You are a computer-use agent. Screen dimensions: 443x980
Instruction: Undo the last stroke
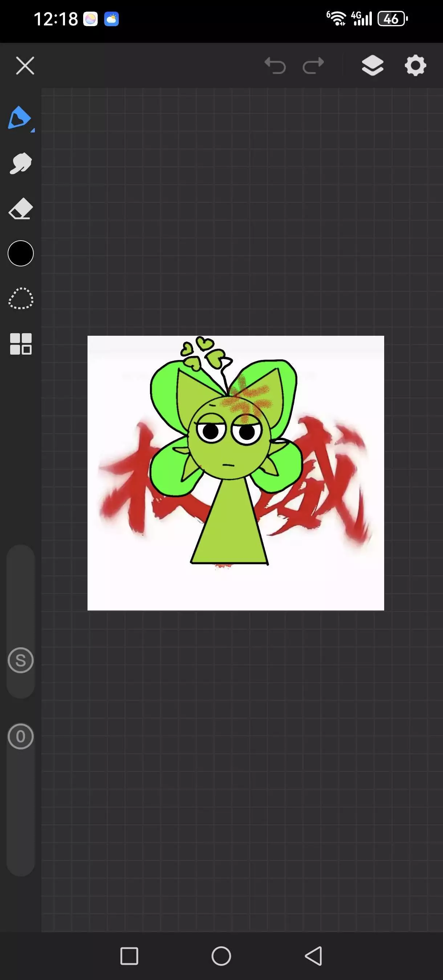[275, 65]
